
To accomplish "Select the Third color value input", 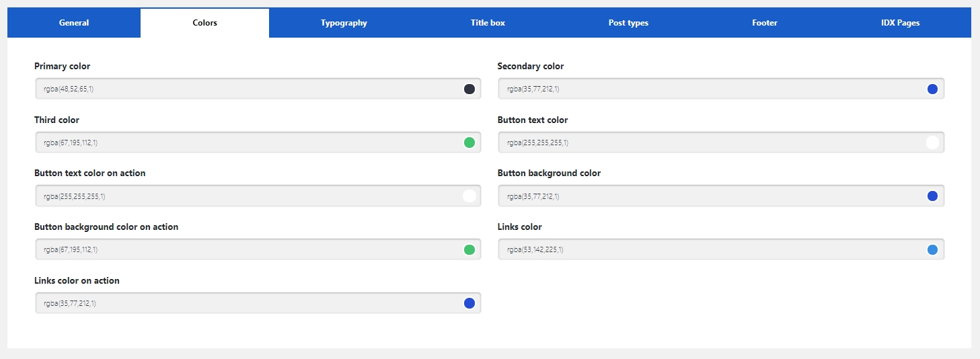I will (x=242, y=143).
